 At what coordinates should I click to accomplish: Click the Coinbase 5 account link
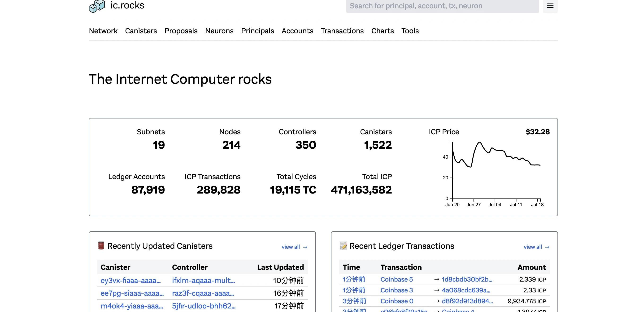tap(396, 279)
